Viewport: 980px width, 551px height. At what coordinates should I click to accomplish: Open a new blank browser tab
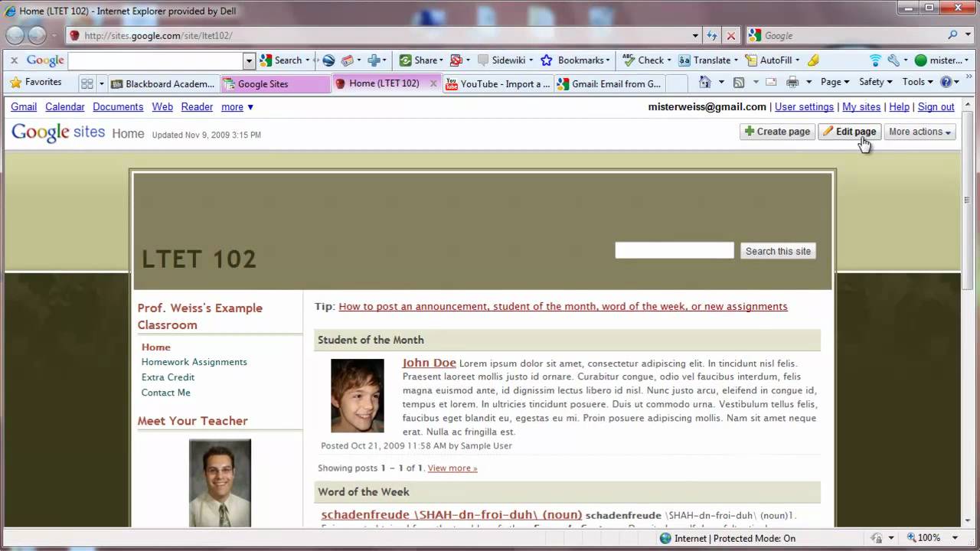pyautogui.click(x=675, y=84)
